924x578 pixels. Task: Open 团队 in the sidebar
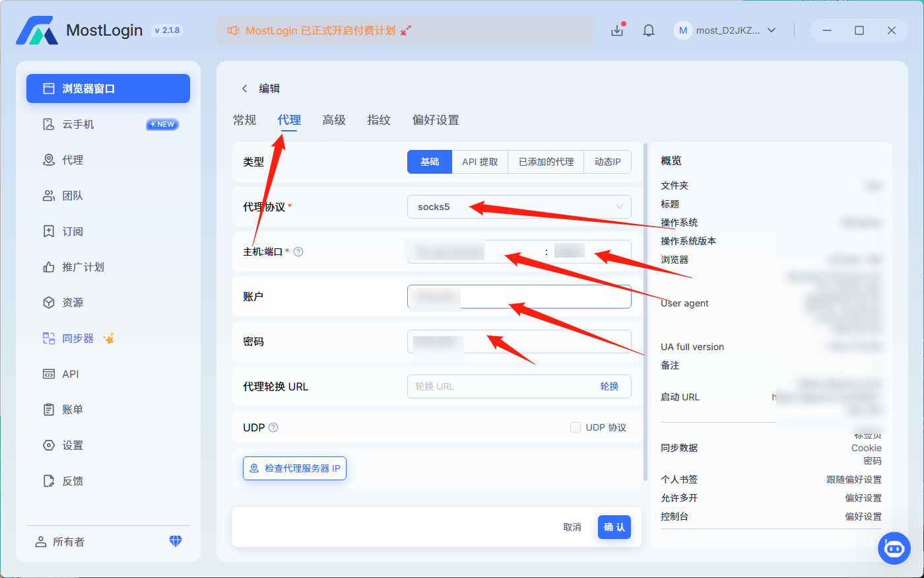click(108, 196)
